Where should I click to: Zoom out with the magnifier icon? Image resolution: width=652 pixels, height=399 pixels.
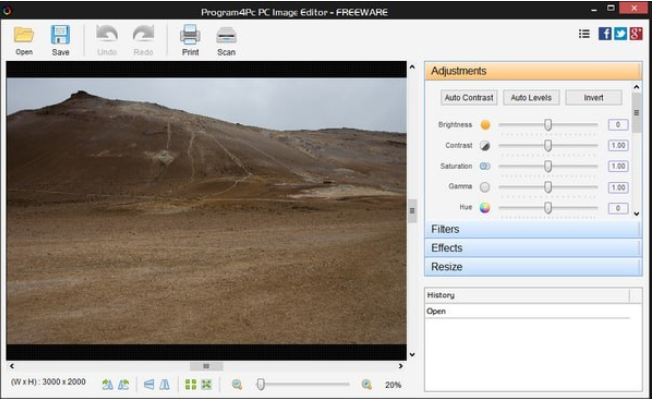click(x=237, y=384)
